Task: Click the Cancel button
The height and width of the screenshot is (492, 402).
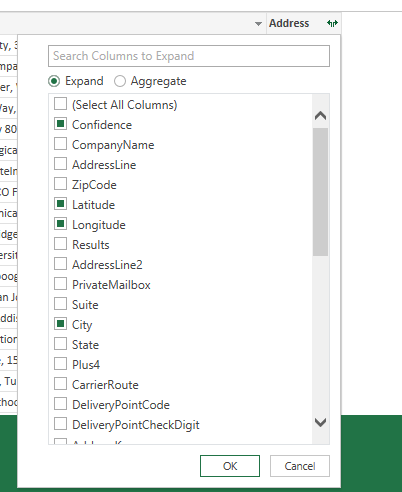Action: [300, 466]
